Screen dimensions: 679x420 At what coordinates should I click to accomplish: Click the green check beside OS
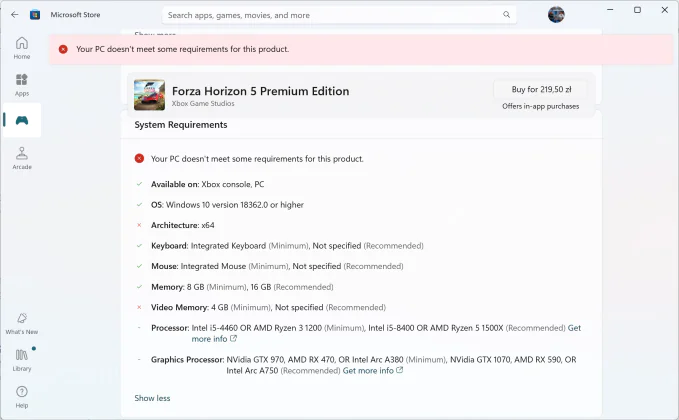139,204
